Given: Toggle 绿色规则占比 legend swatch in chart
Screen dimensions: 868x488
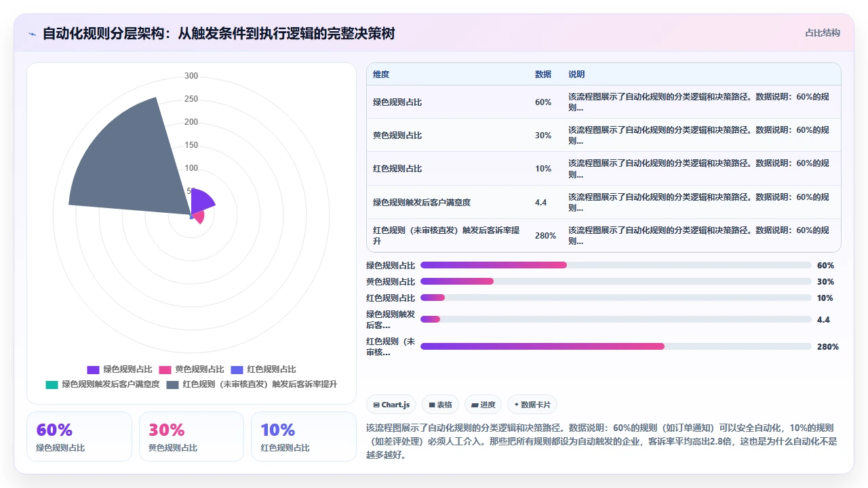Looking at the screenshot, I should pyautogui.click(x=93, y=370).
